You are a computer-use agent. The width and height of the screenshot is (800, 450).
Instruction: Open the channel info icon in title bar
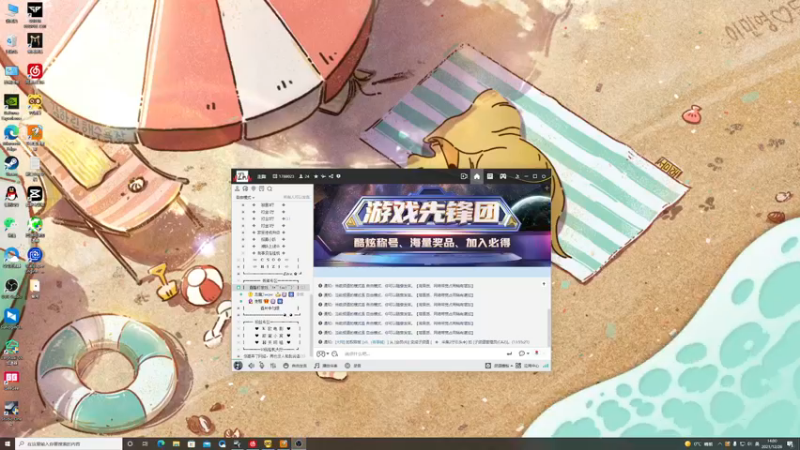click(338, 177)
